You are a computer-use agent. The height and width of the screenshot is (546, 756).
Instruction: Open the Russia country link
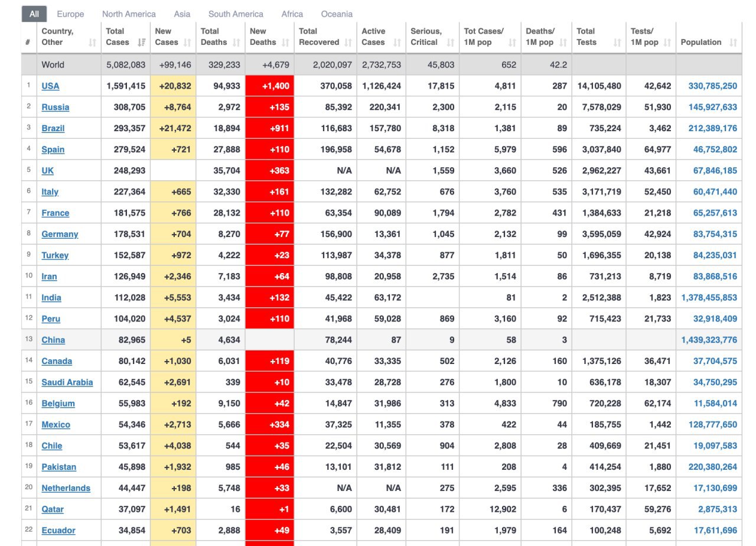(55, 107)
